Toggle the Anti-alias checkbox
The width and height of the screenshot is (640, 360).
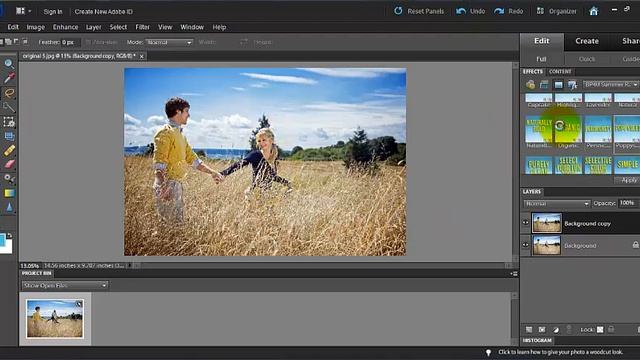pyautogui.click(x=88, y=42)
